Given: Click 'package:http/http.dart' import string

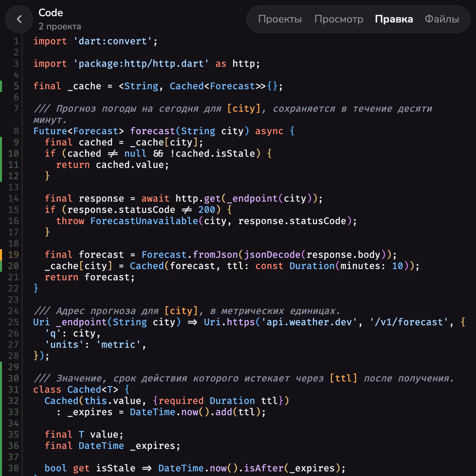Looking at the screenshot, I should pyautogui.click(x=141, y=64).
